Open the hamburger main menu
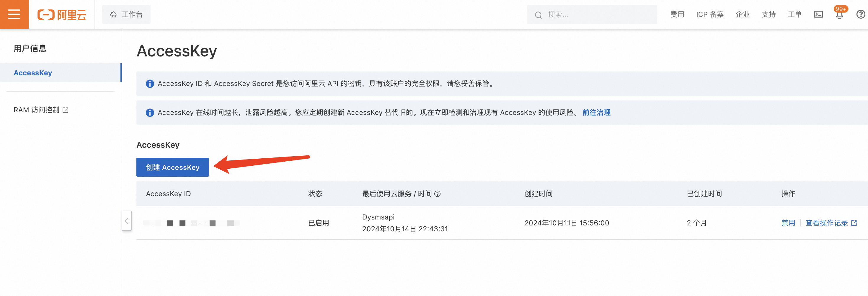The height and width of the screenshot is (296, 868). pos(14,14)
